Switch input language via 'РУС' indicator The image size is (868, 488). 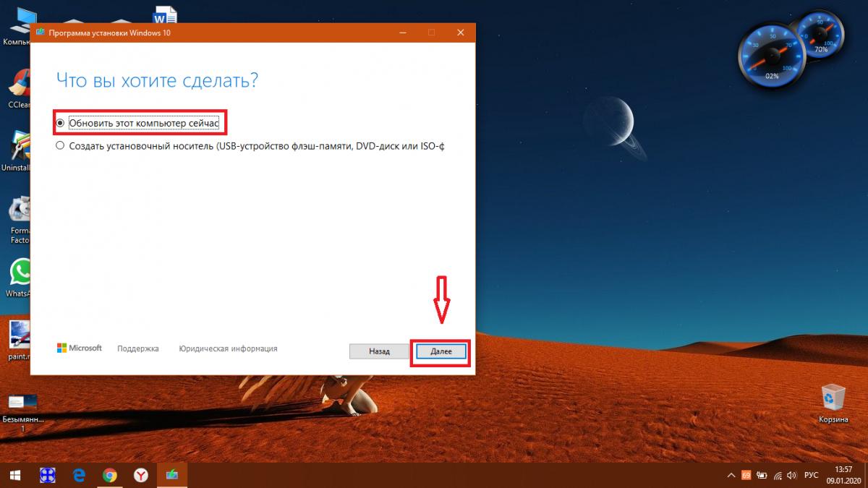click(812, 475)
